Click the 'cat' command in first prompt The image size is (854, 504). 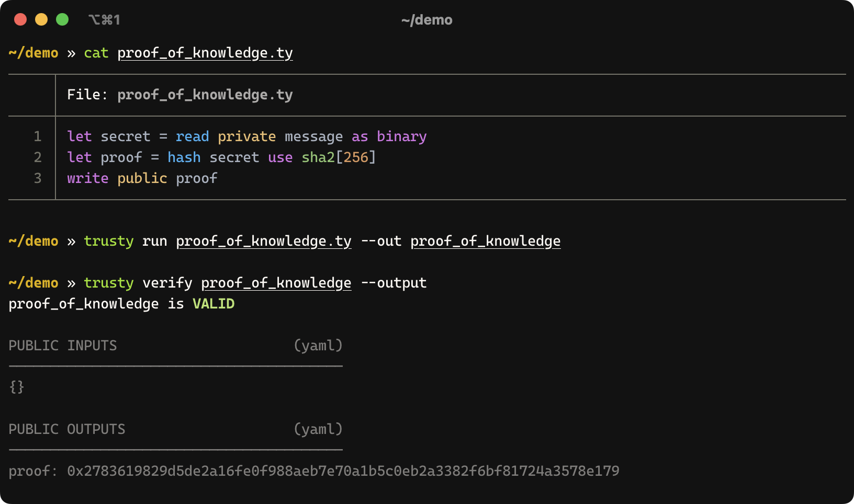[x=96, y=53]
